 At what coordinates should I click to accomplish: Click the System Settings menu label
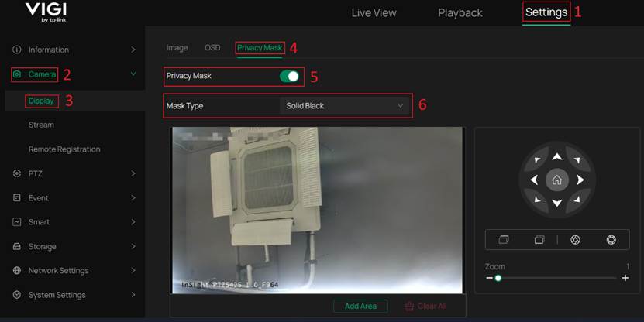point(57,295)
